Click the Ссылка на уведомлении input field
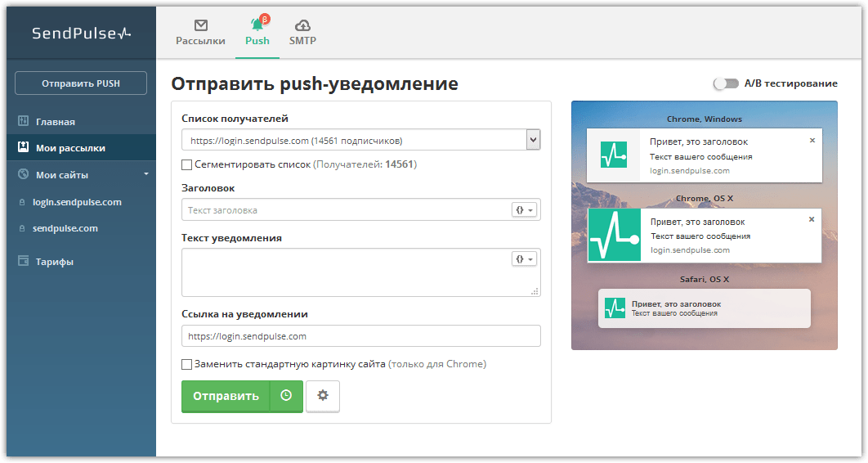 [360, 336]
